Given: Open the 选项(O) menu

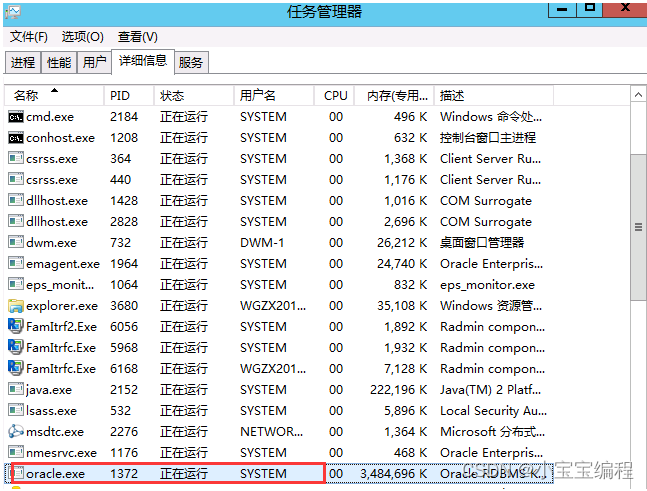Looking at the screenshot, I should [x=83, y=37].
